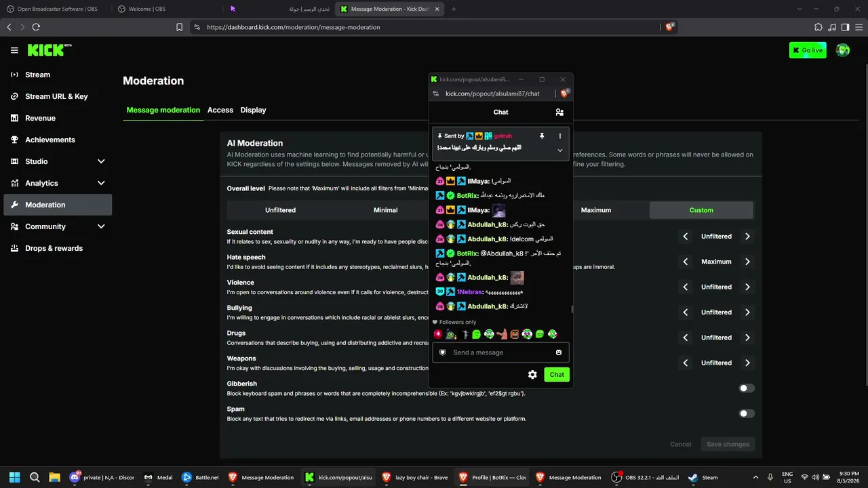868x488 pixels.
Task: Focus the Send a message field
Action: tap(500, 352)
